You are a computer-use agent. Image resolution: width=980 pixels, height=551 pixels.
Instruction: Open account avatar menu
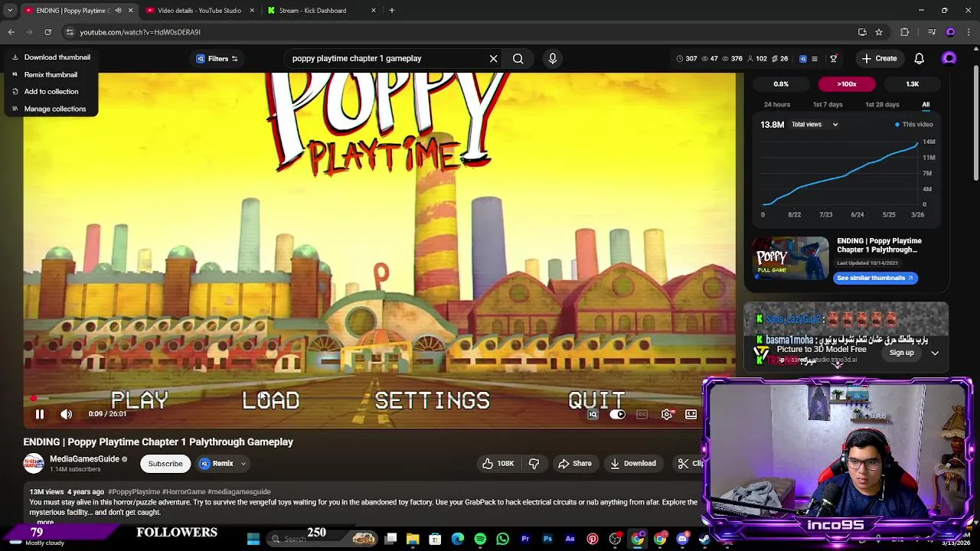[949, 58]
